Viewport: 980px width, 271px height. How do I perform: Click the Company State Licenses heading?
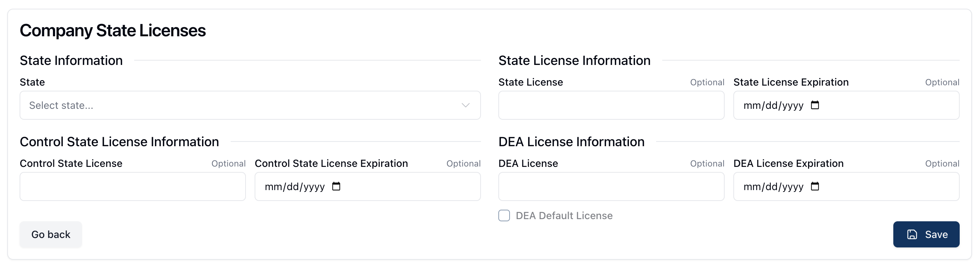tap(112, 30)
